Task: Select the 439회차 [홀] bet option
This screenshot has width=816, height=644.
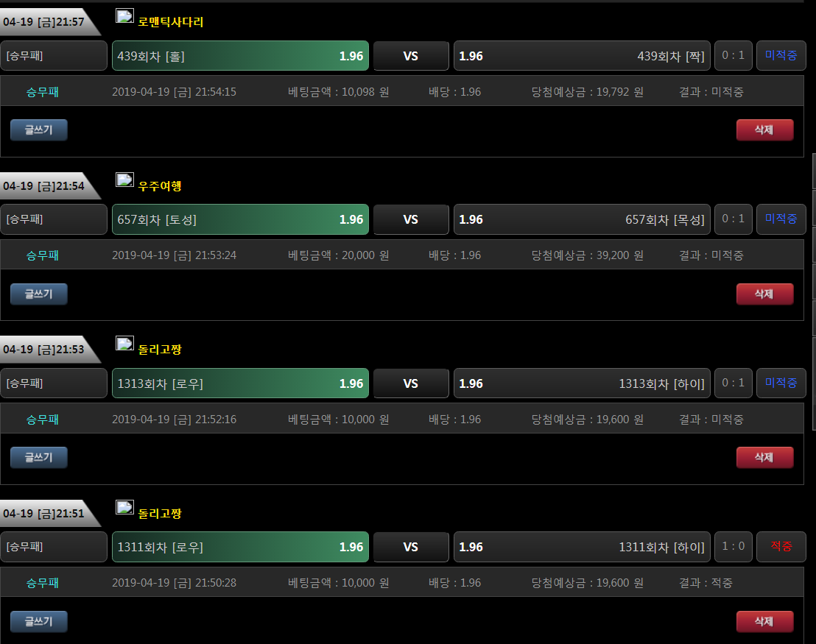Action: pyautogui.click(x=240, y=56)
